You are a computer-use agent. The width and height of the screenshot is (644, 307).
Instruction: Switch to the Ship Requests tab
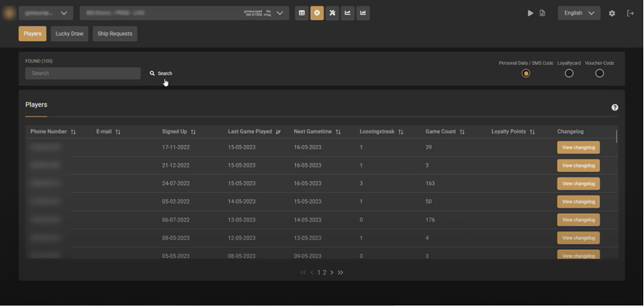point(115,34)
